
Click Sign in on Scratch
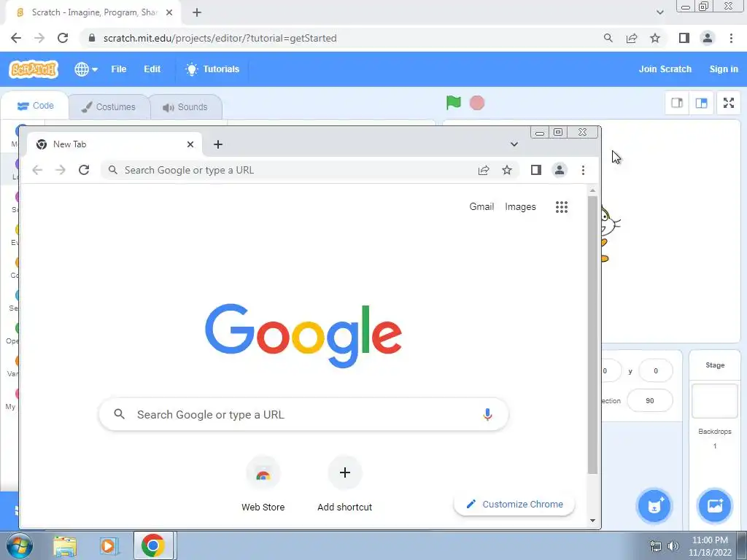[723, 69]
